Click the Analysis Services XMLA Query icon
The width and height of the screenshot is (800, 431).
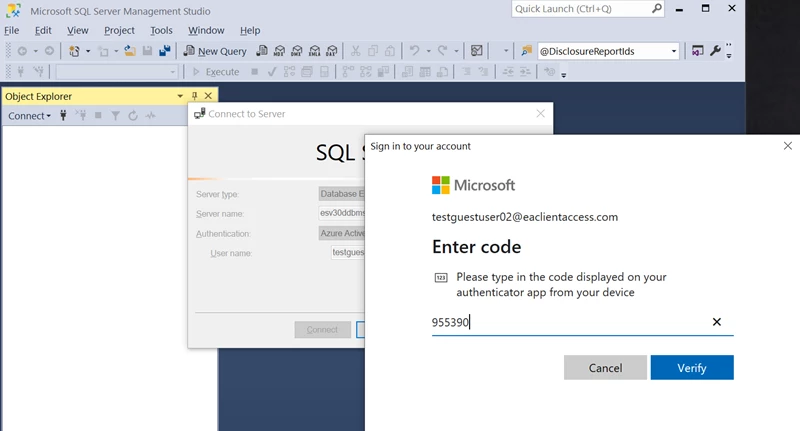pos(315,51)
